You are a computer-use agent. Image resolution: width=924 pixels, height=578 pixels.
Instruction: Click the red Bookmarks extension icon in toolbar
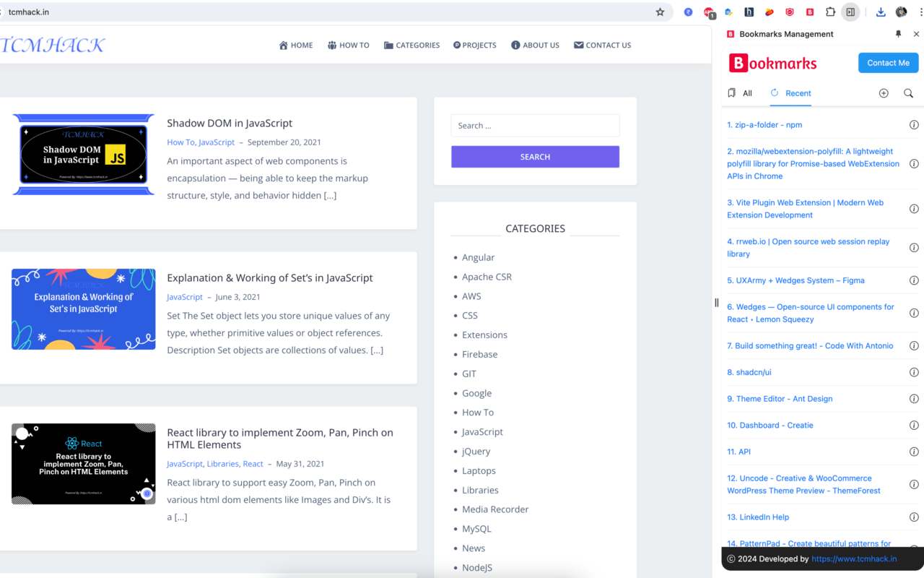(809, 12)
